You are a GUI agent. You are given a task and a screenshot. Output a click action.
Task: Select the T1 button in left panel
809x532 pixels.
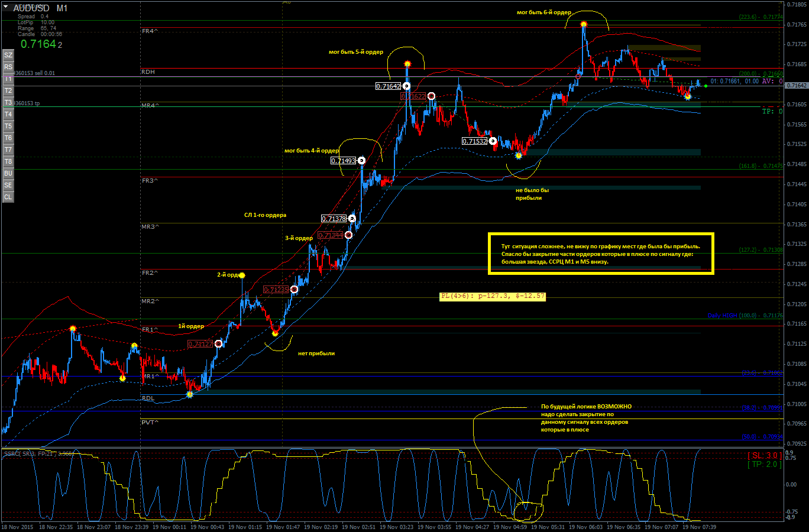8,79
